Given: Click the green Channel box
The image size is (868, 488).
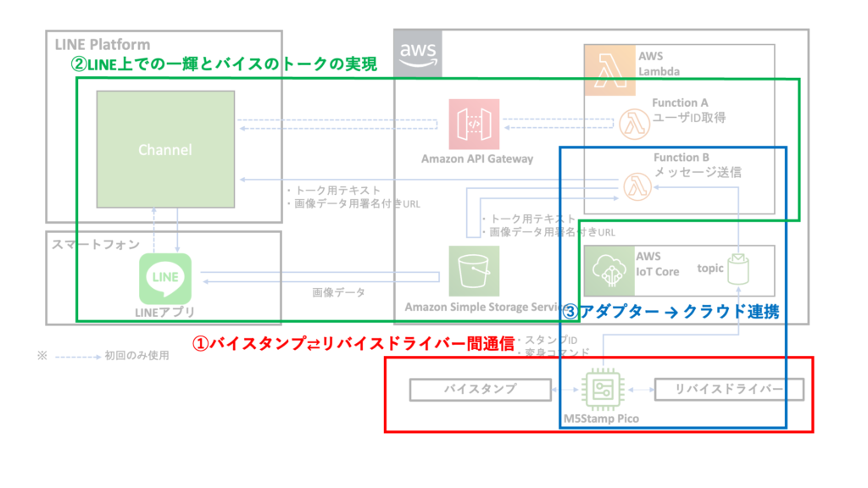Looking at the screenshot, I should [x=164, y=150].
